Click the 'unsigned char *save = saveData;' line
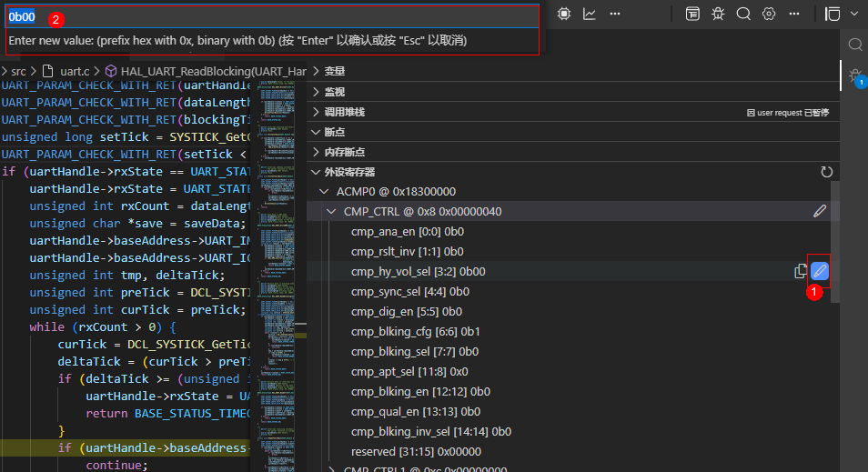868x472 pixels. click(137, 223)
